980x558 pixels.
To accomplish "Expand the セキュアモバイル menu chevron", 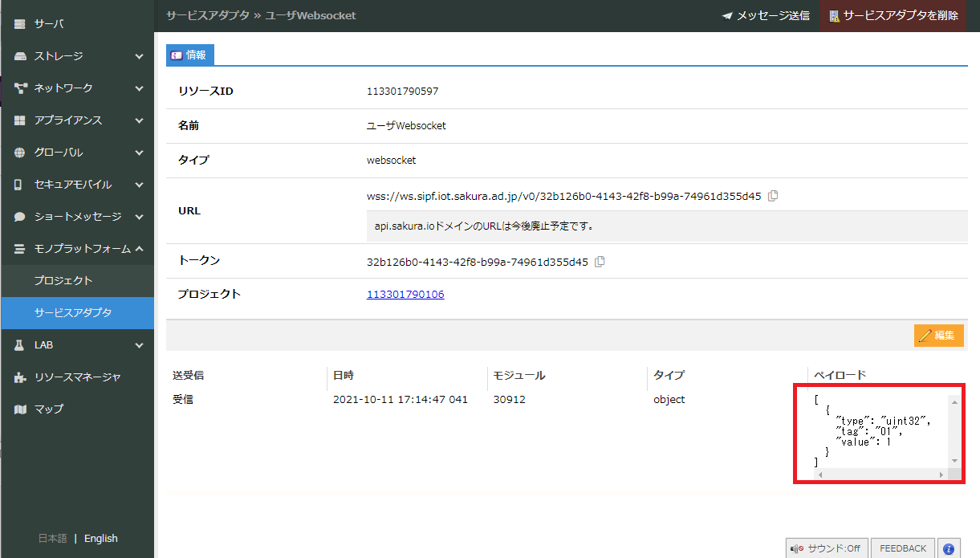I will pyautogui.click(x=140, y=185).
